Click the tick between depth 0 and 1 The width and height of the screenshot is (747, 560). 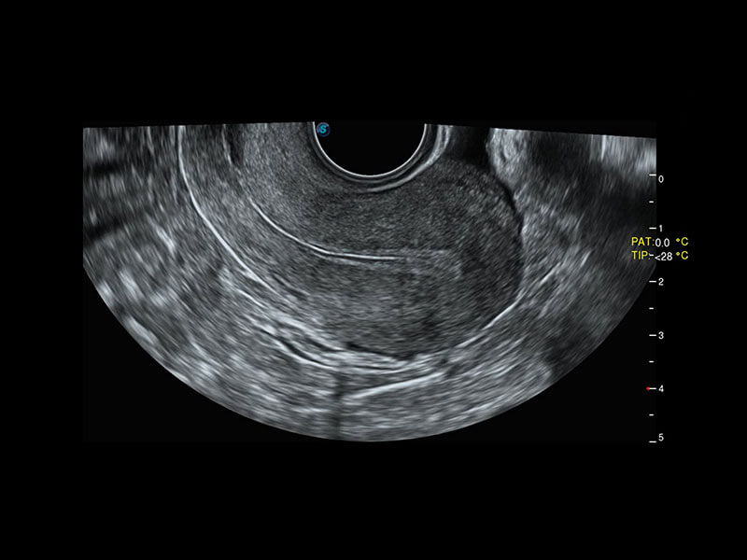651,203
